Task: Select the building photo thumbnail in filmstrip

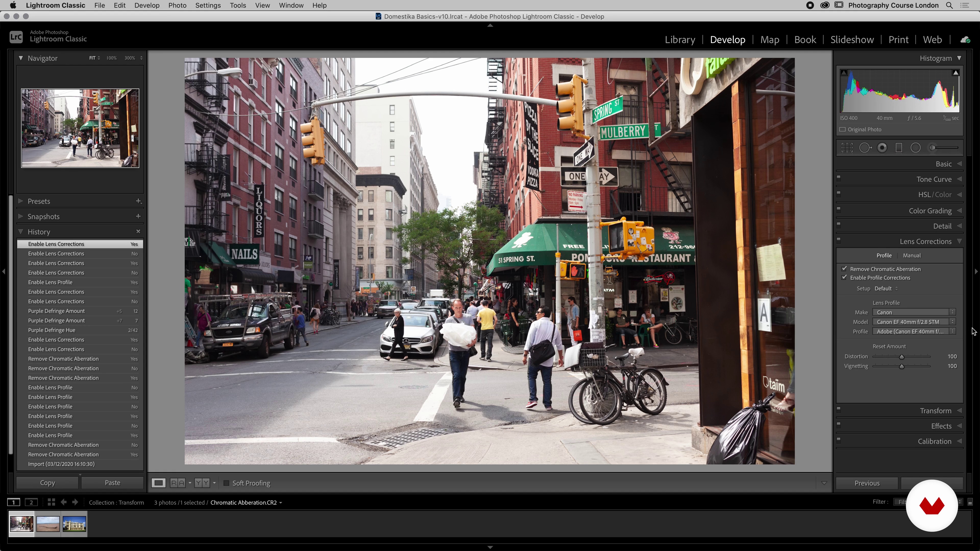Action: [75, 524]
